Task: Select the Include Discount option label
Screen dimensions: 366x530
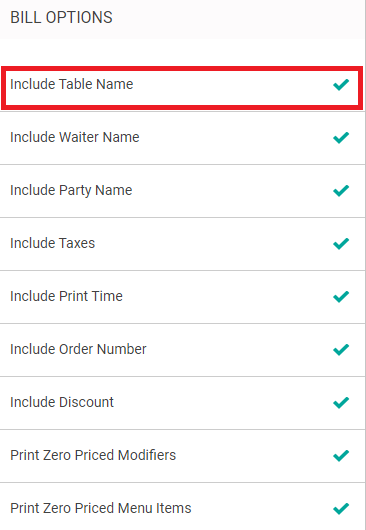Action: tap(62, 402)
